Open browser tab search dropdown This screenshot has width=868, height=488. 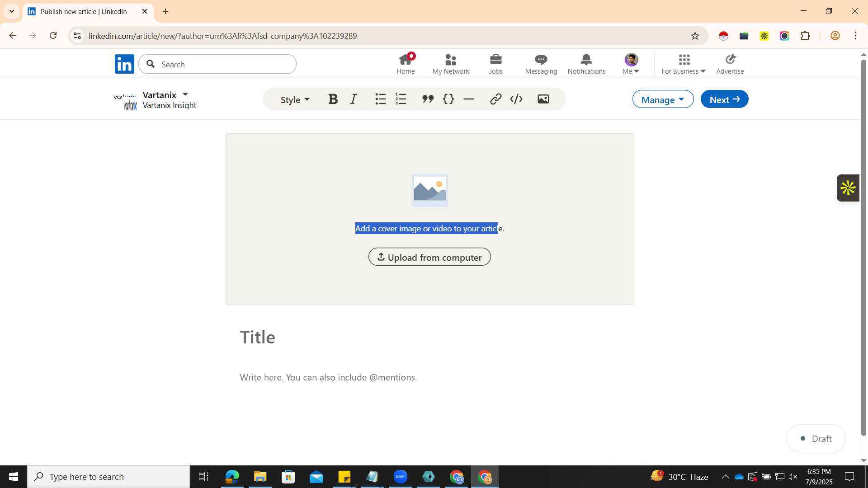12,11
